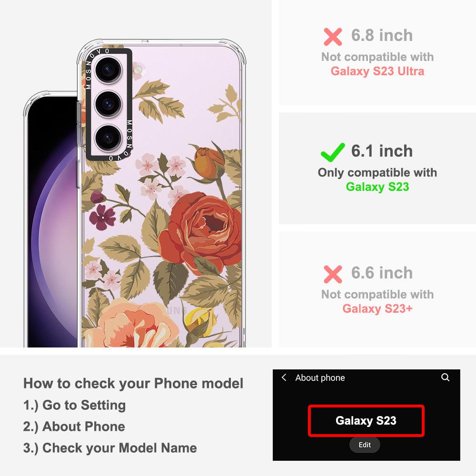Viewport: 476px width, 476px height.
Task: Click the bottom camera lens
Action: tap(109, 138)
